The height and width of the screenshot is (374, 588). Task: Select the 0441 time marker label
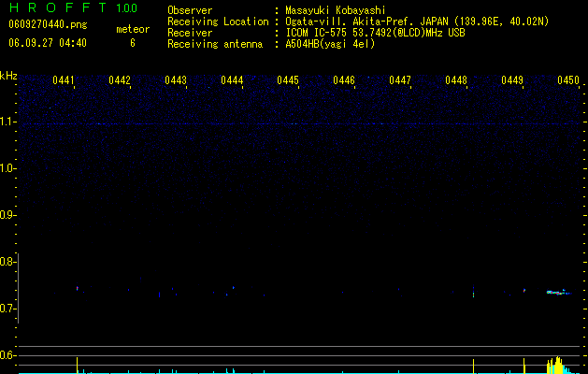[64, 80]
